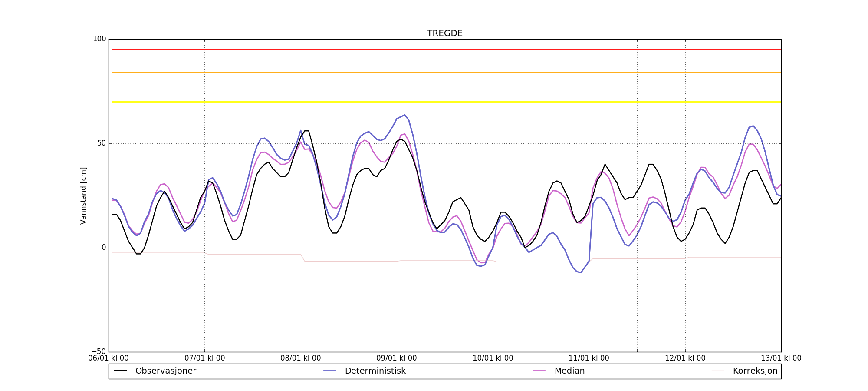Click the 10/01 kl 00 x-axis label
Screen dimensions: 868x391
coord(493,358)
